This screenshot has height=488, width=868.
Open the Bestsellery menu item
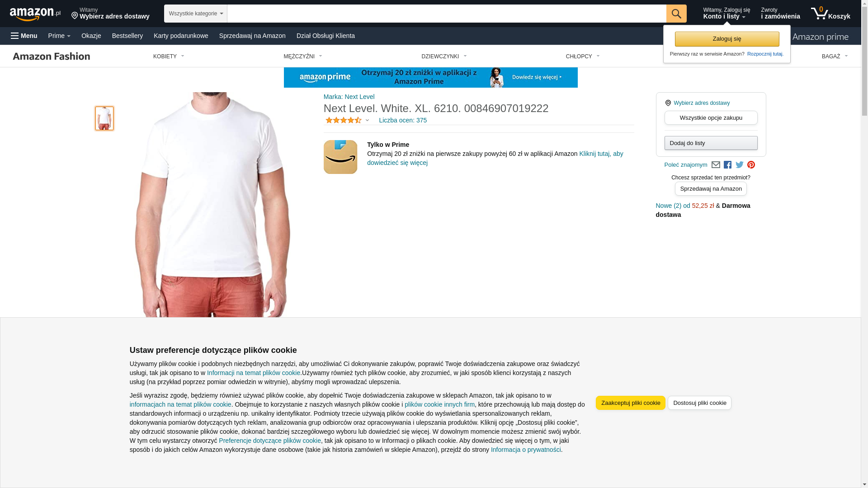pos(127,36)
